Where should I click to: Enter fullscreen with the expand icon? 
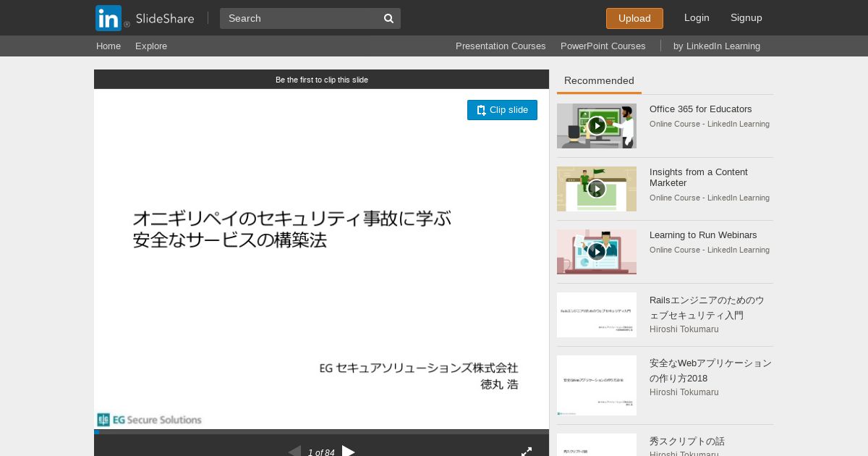pyautogui.click(x=527, y=452)
